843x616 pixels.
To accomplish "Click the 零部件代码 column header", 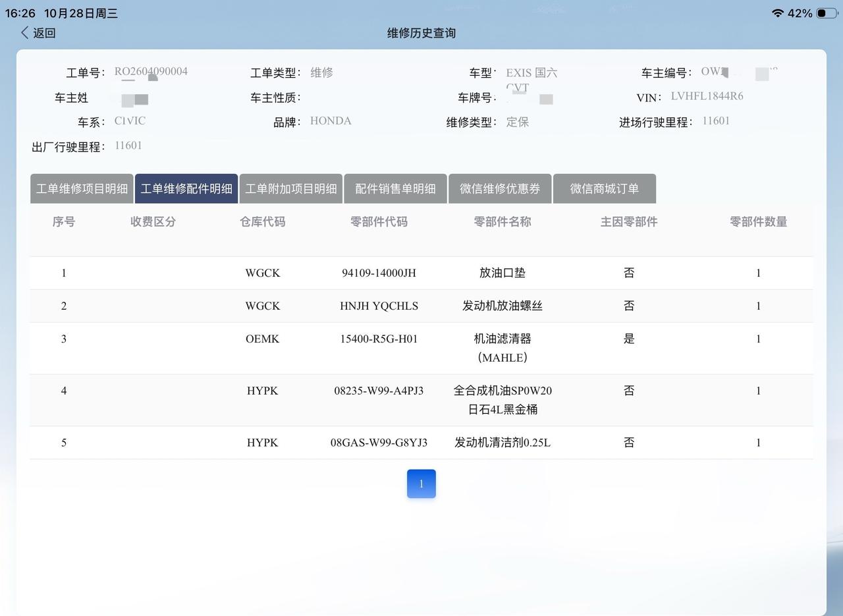I will (x=379, y=222).
